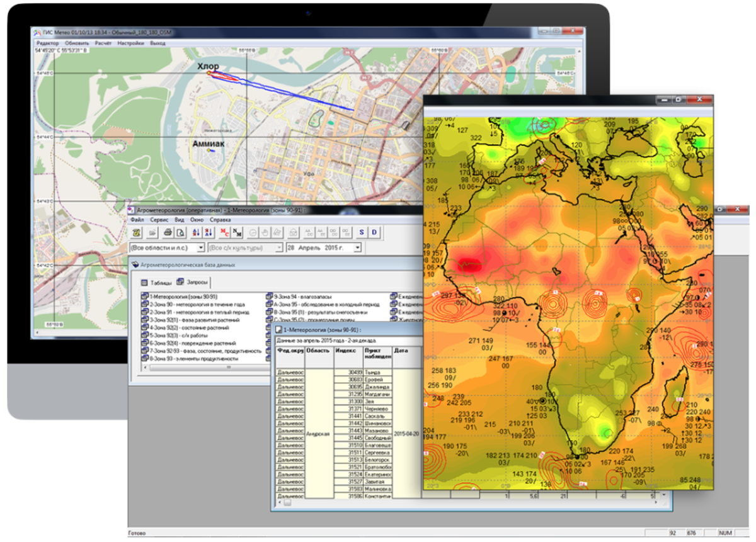Click date cell '2015-04-20'
This screenshot has height=542, width=756.
[406, 434]
